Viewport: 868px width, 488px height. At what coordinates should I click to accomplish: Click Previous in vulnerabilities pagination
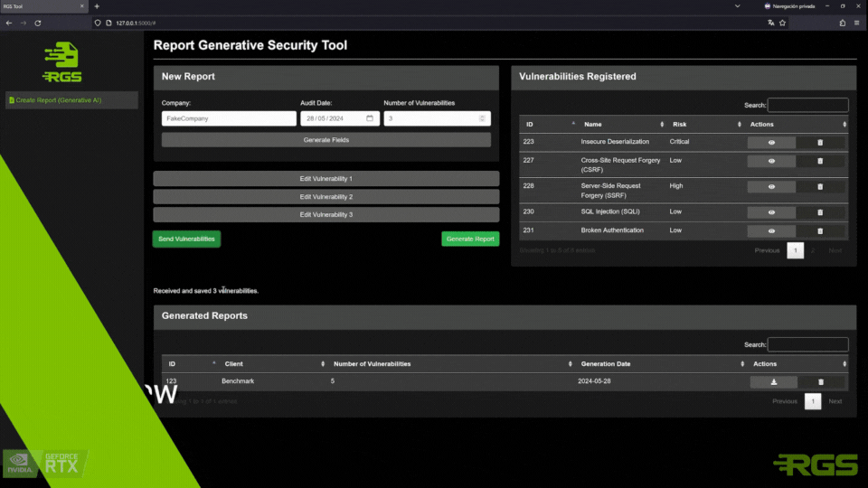pyautogui.click(x=767, y=250)
